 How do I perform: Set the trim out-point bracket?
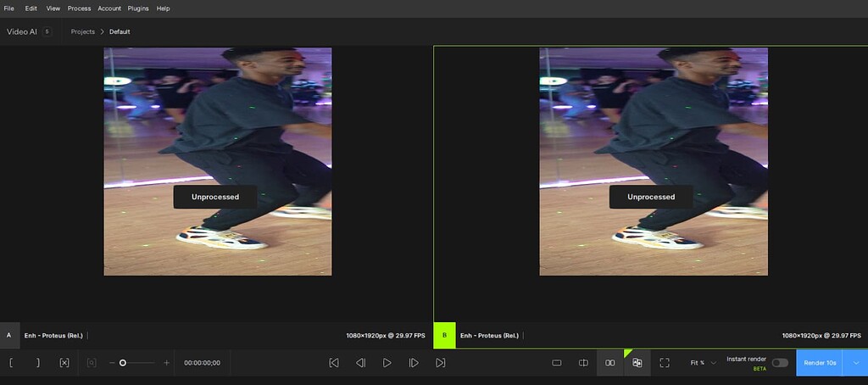coord(37,363)
